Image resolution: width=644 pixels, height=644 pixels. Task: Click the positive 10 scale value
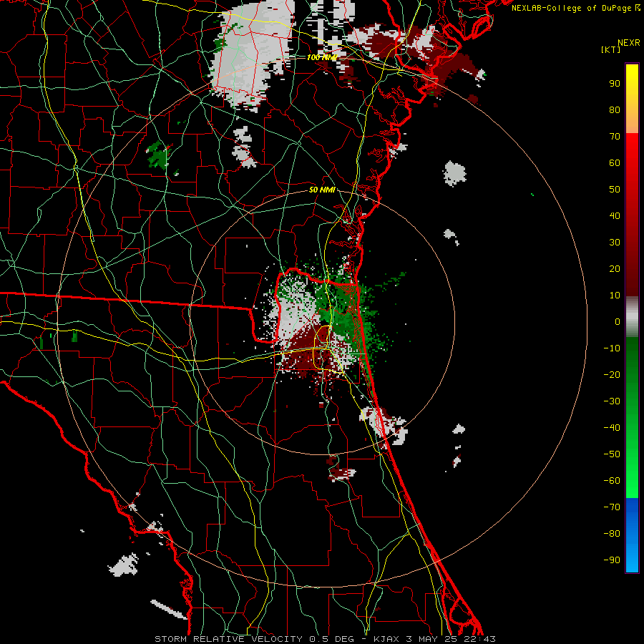(x=615, y=296)
